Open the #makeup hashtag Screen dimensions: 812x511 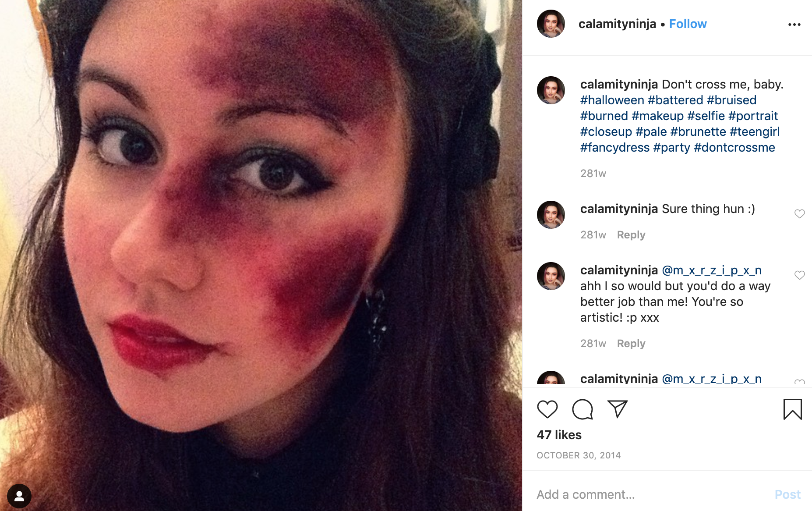(657, 116)
